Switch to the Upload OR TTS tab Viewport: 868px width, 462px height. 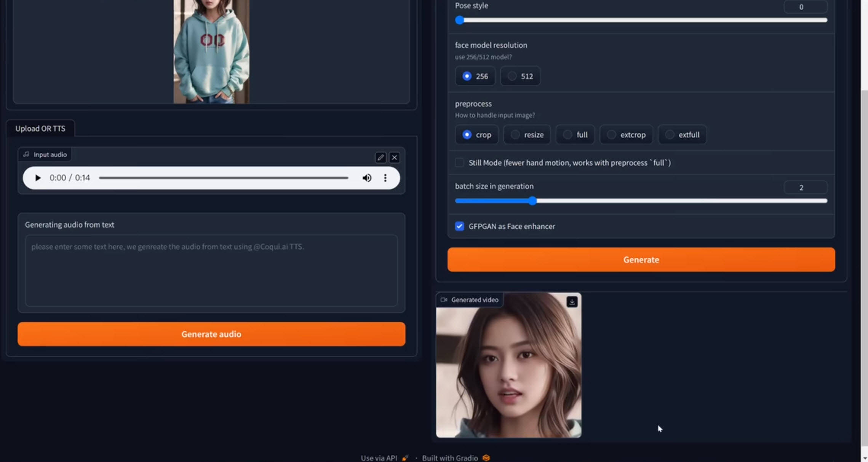40,129
